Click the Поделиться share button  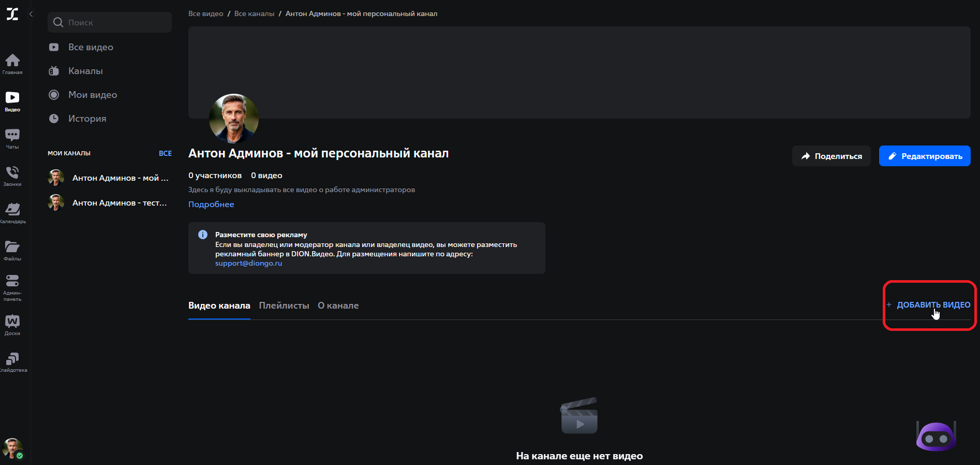[x=831, y=156]
